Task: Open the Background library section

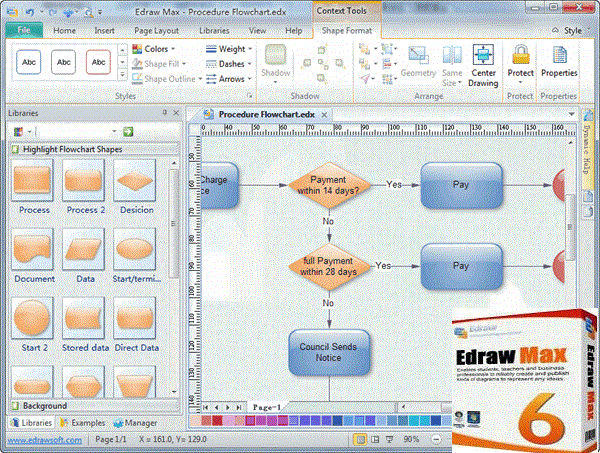Action: (94, 406)
